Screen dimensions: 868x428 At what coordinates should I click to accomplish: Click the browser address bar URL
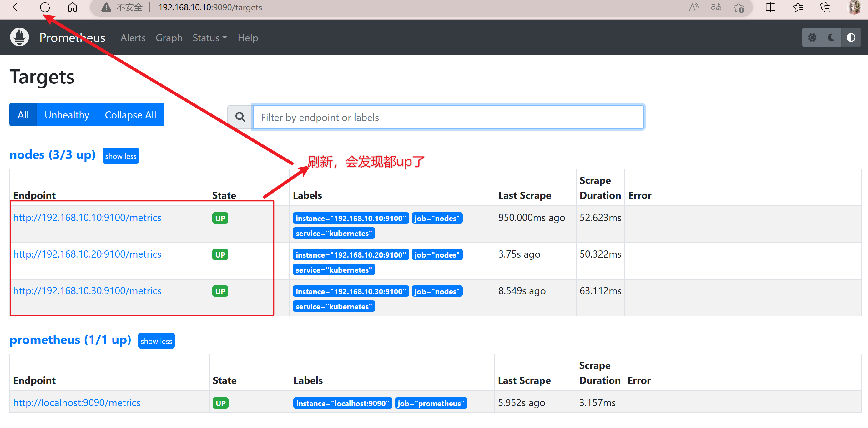click(210, 7)
